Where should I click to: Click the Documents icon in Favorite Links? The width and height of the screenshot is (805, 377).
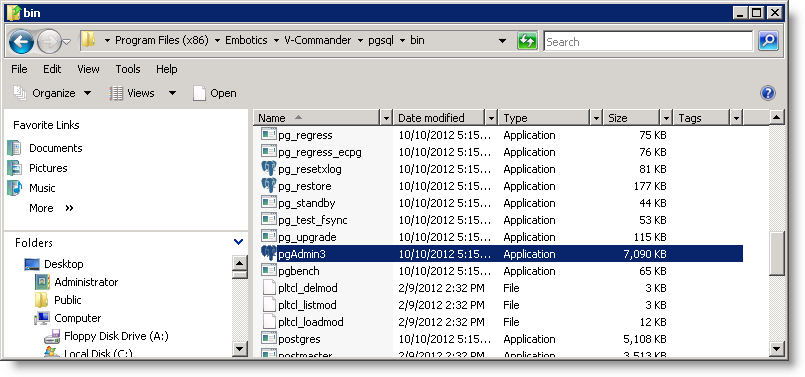(x=15, y=148)
